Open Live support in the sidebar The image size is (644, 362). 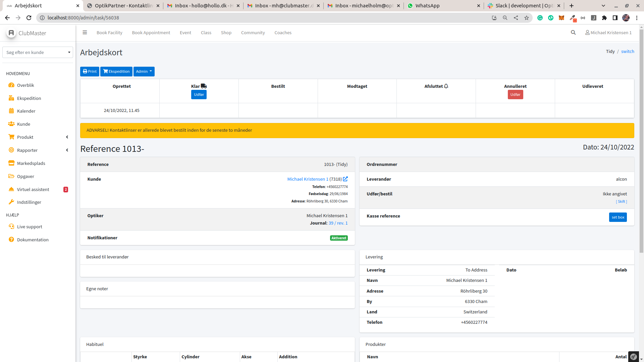click(30, 227)
